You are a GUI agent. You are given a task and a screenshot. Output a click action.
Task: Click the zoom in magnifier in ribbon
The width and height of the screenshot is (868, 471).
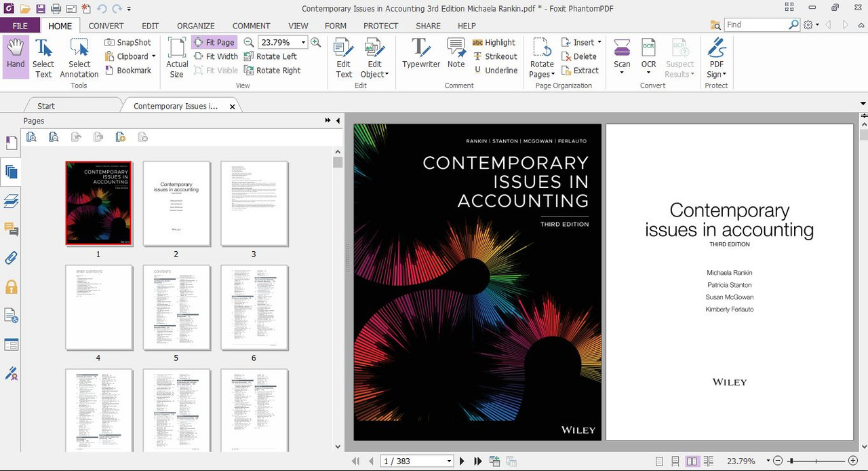pos(315,42)
